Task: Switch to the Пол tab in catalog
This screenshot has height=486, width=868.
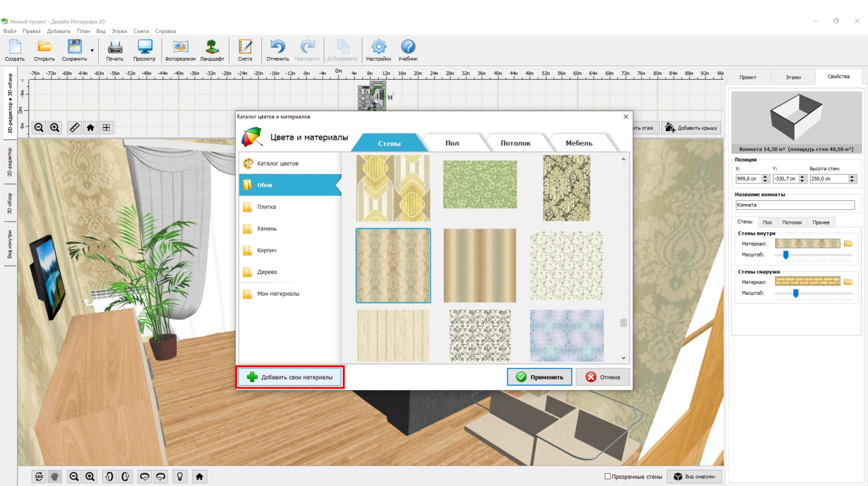Action: point(452,143)
